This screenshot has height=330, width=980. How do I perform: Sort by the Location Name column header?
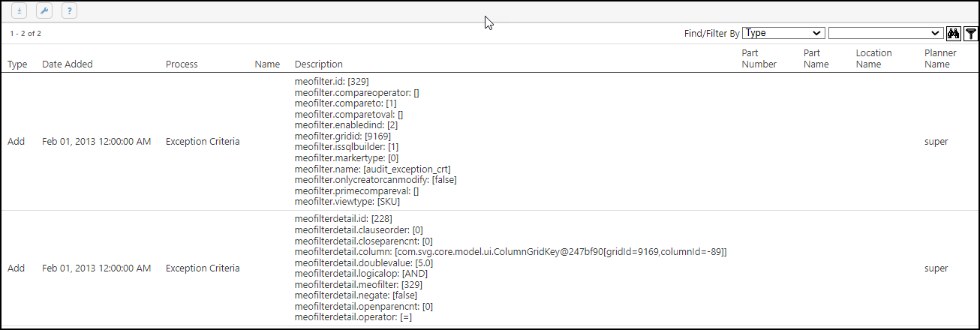point(873,58)
